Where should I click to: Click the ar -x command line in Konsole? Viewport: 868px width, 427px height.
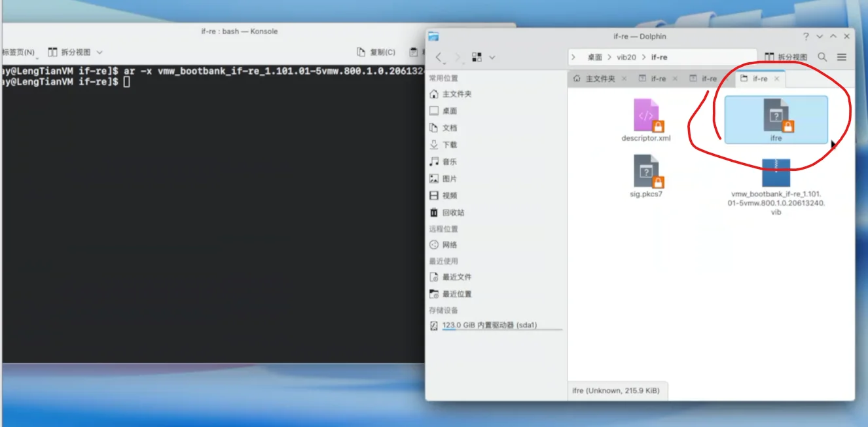click(275, 70)
